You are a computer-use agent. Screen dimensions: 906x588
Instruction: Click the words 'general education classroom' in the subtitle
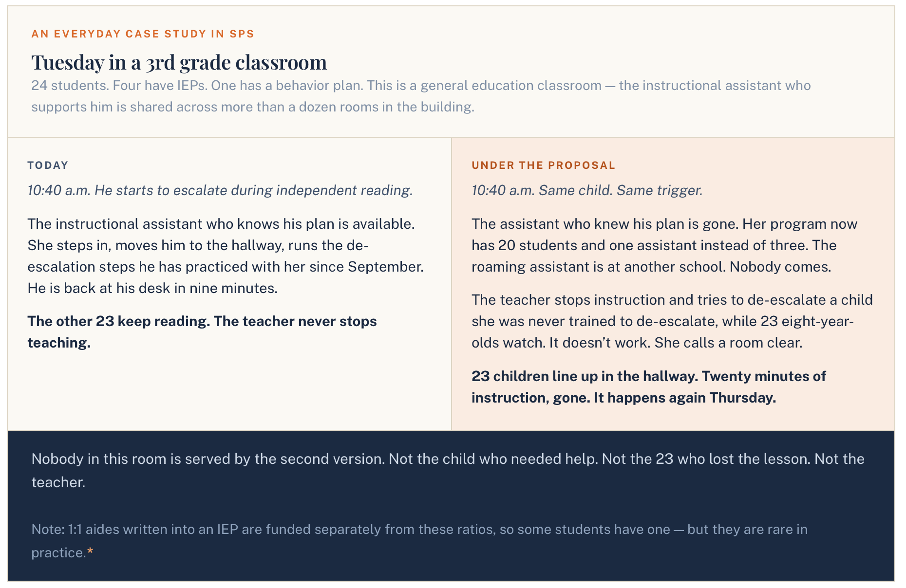(511, 86)
